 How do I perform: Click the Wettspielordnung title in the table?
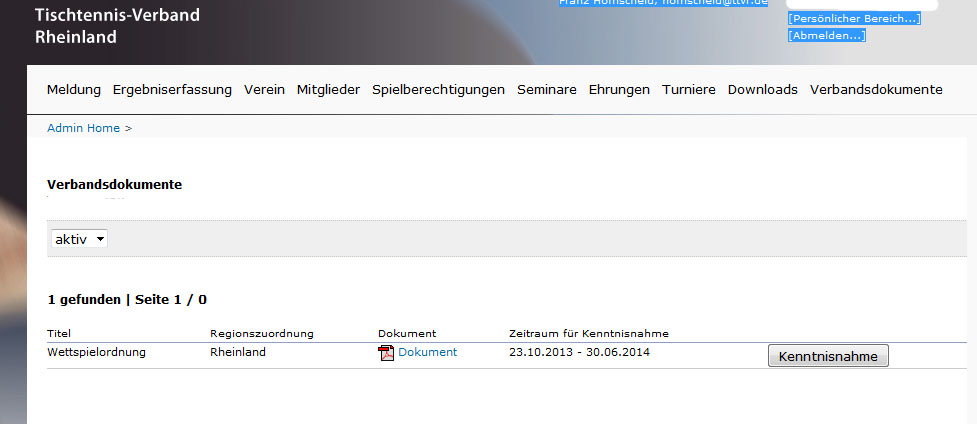(97, 352)
